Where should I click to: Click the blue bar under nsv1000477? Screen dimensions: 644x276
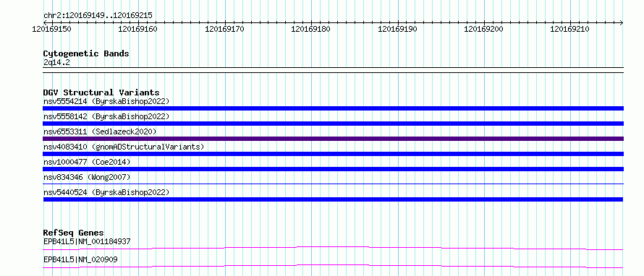[x=333, y=169]
